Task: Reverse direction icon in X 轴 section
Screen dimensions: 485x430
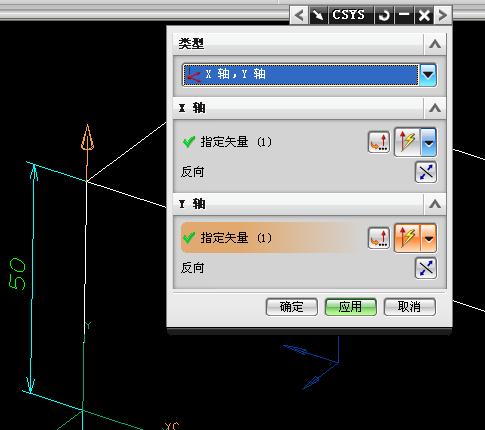Action: point(426,172)
